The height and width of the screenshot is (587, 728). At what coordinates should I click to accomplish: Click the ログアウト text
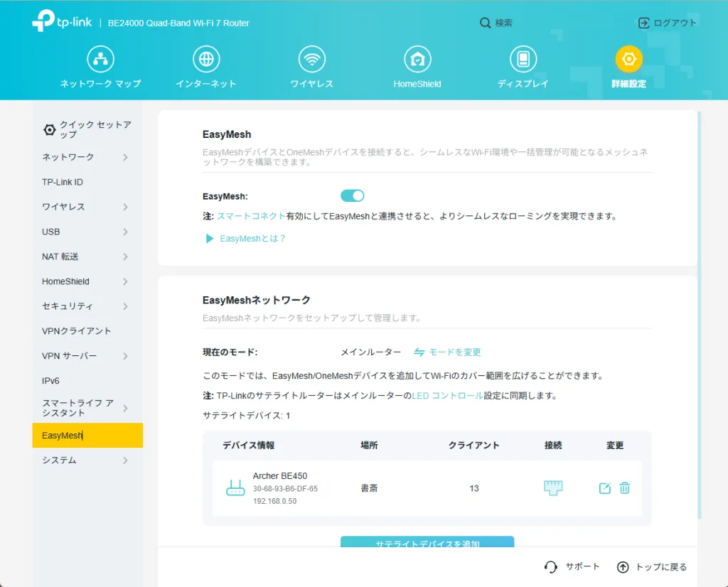(675, 23)
